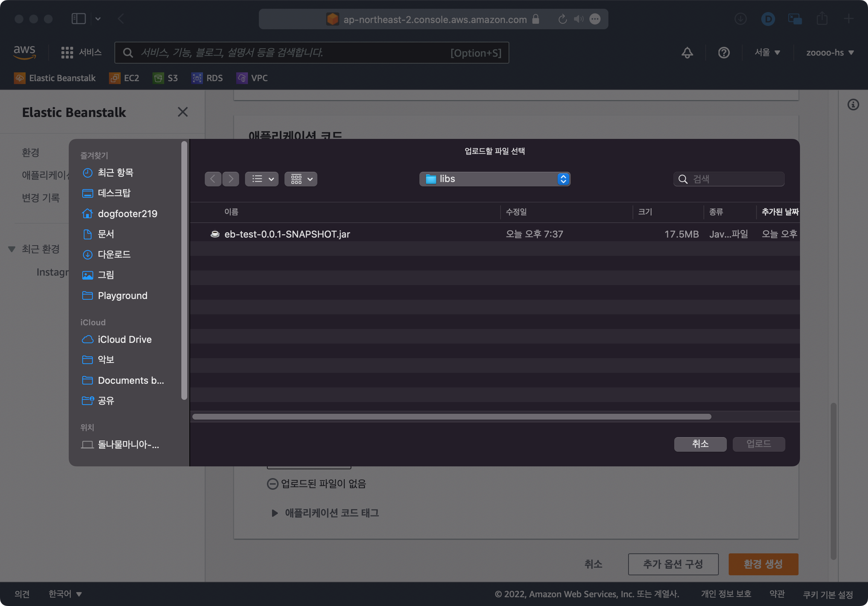Open Downloads (다운로드) in dialog sidebar
This screenshot has width=868, height=606.
coord(106,254)
